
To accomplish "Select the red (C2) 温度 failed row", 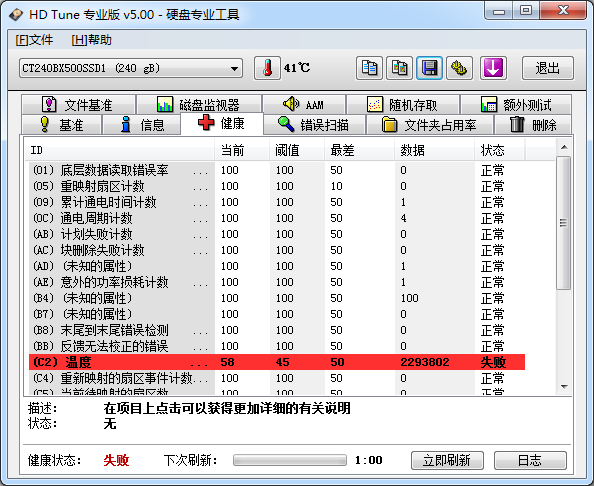I will click(277, 362).
